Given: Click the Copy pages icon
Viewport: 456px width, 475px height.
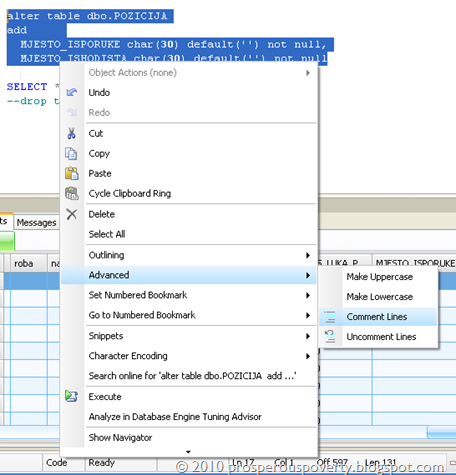Looking at the screenshot, I should tap(71, 154).
